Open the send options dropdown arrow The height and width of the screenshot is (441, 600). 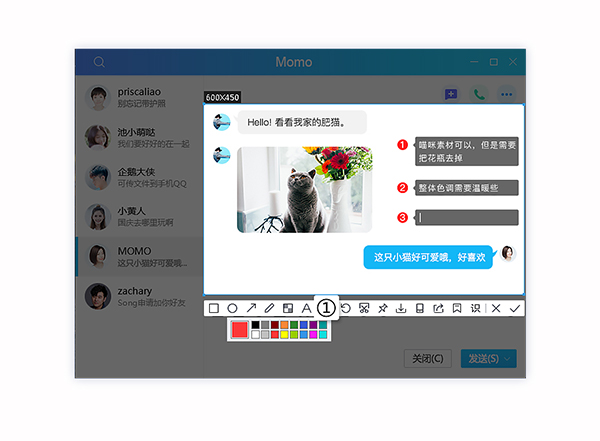[507, 359]
